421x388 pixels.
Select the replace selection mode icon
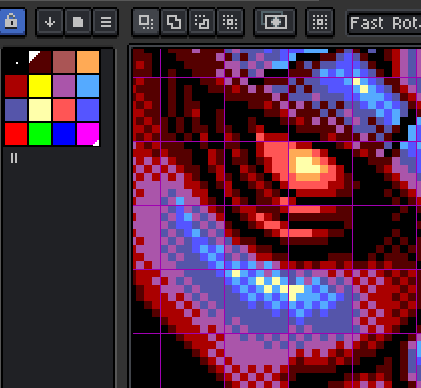(x=146, y=22)
